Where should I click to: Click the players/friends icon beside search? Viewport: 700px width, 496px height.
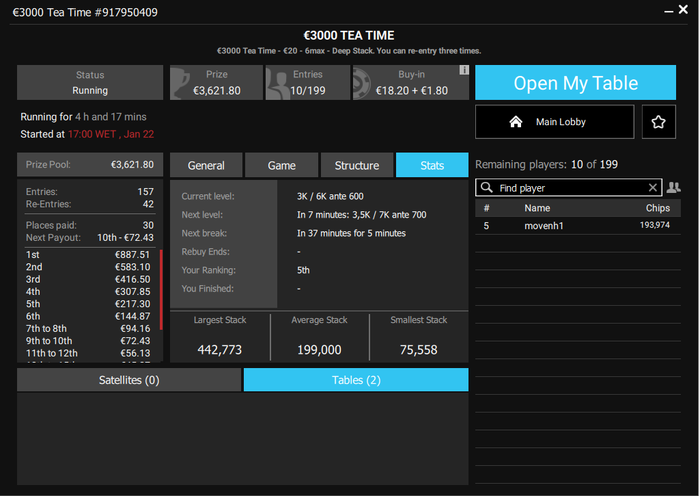pyautogui.click(x=673, y=188)
